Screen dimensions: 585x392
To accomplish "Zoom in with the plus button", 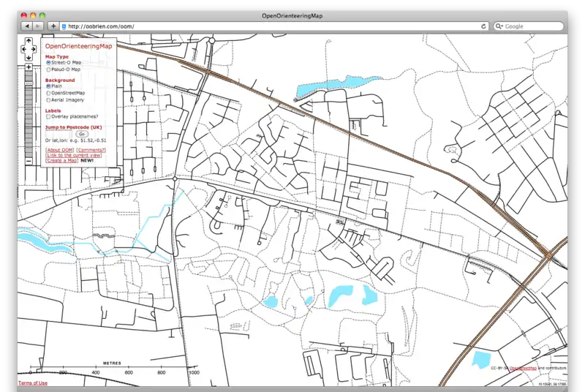I will tap(29, 67).
